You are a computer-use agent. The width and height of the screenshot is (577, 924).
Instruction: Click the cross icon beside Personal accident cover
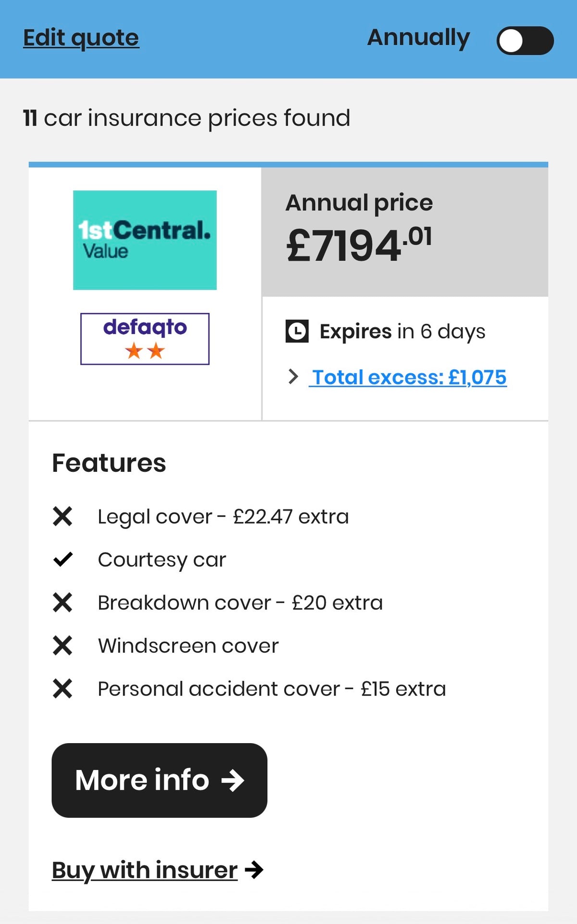tap(63, 689)
